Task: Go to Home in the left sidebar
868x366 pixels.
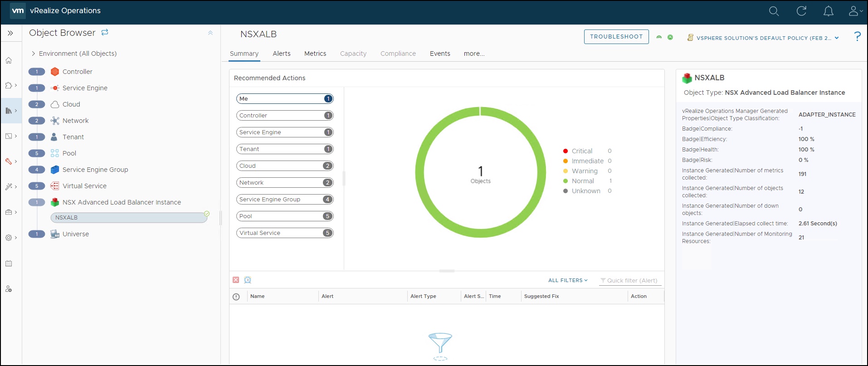Action: coord(9,60)
